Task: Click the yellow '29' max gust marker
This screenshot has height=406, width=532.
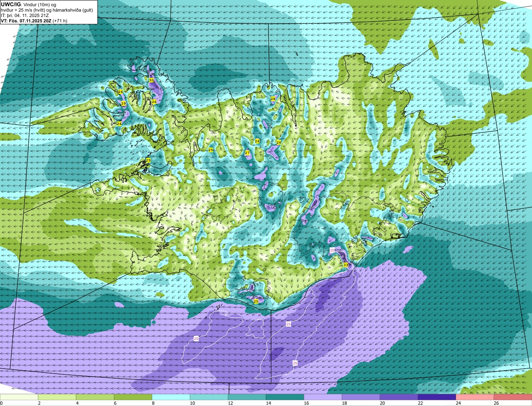Action: pyautogui.click(x=123, y=103)
